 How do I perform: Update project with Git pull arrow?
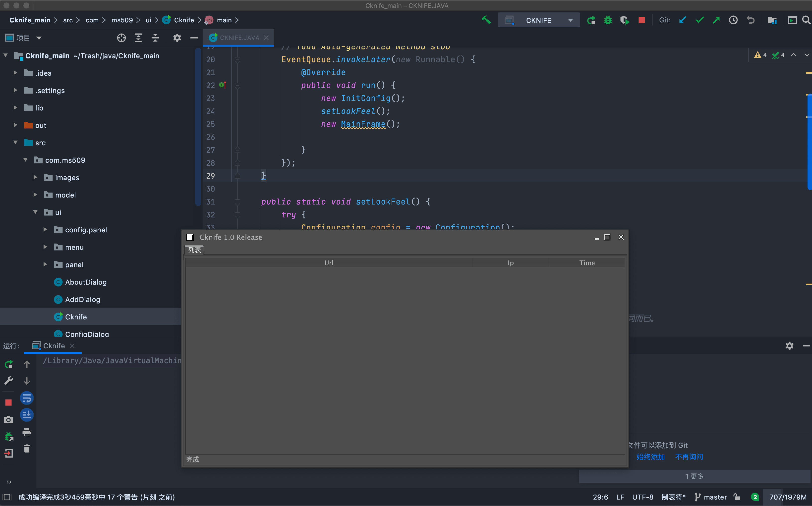[682, 20]
